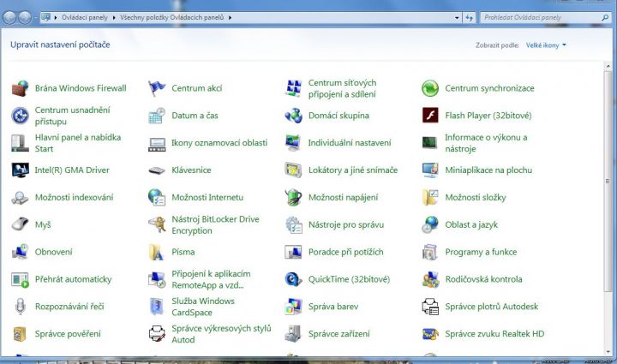Expand the address bar history dropdown arrow
Image resolution: width=617 pixels, height=364 pixels.
[x=457, y=18]
